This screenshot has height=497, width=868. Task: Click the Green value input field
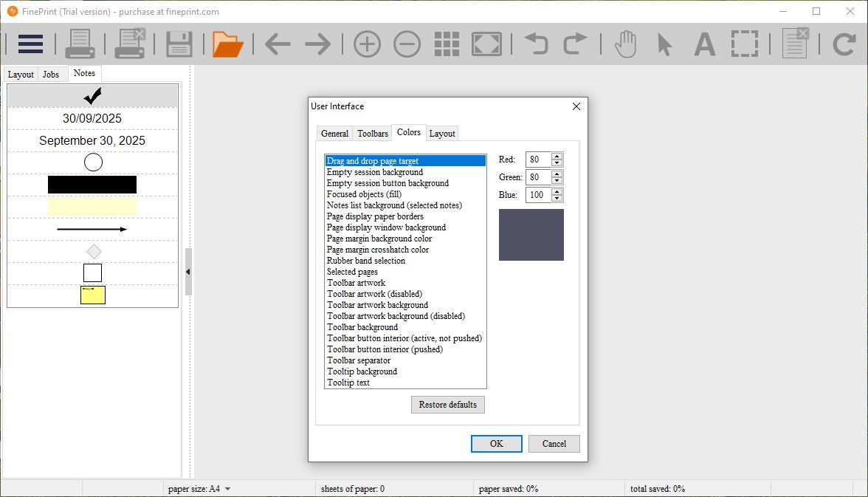point(537,177)
